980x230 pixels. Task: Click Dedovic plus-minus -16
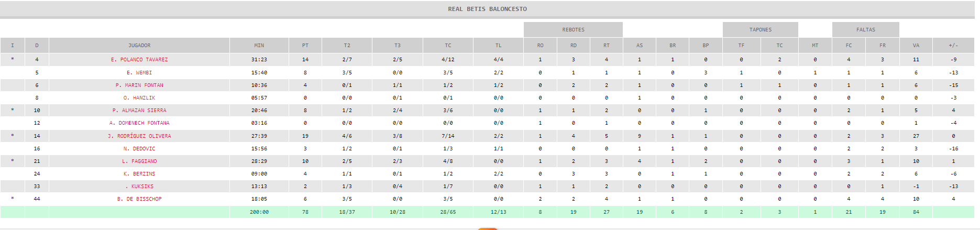(953, 149)
